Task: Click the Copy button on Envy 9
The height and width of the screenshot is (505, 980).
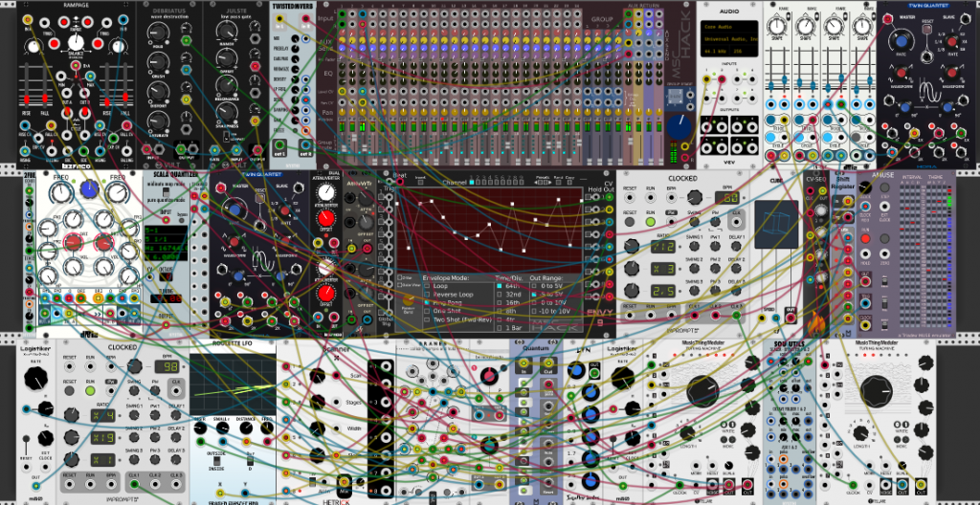Action: 569,183
